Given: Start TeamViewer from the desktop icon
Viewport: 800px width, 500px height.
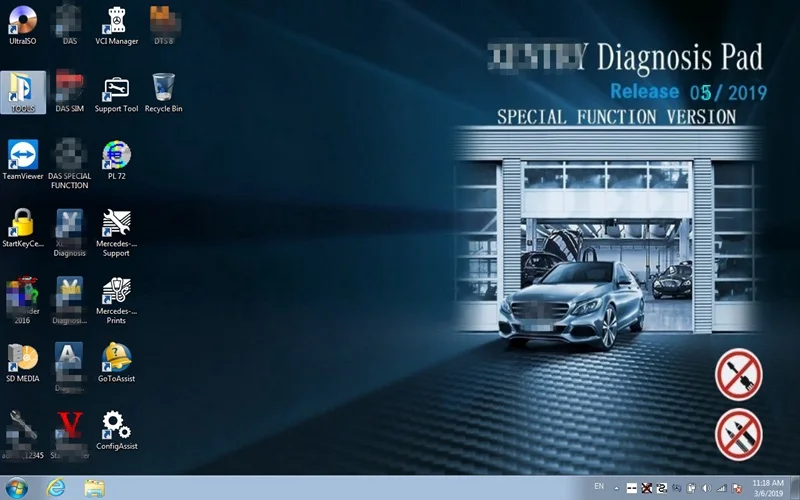Looking at the screenshot, I should pyautogui.click(x=22, y=155).
